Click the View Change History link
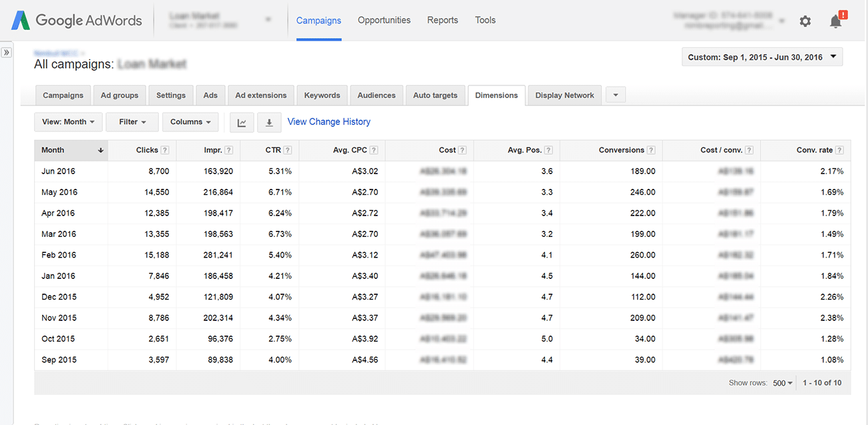This screenshot has height=425, width=868. point(329,122)
